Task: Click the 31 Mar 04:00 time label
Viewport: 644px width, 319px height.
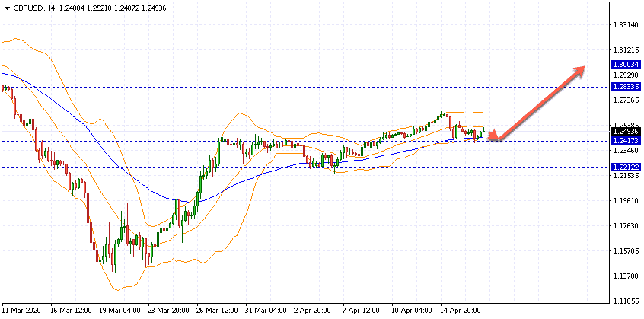Action: (x=266, y=311)
